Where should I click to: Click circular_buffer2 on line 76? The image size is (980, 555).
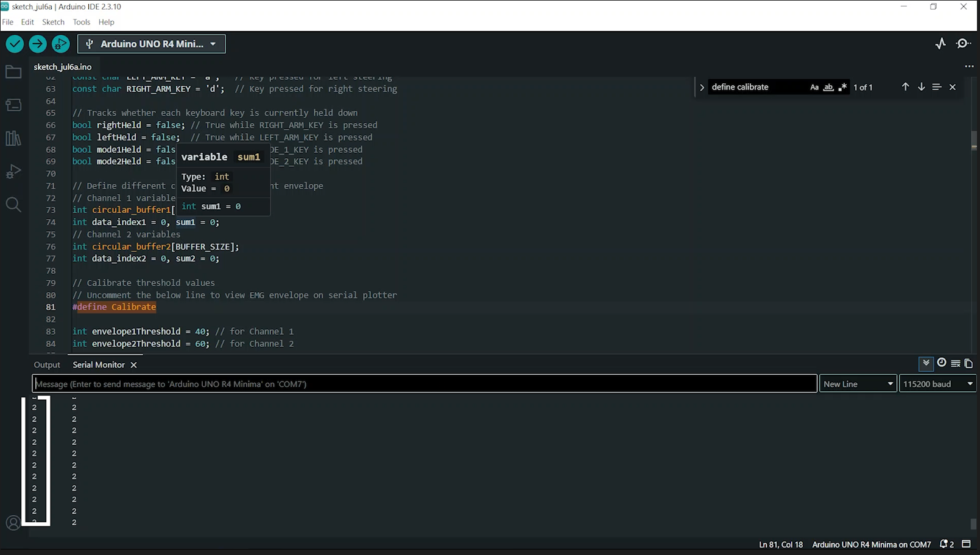pyautogui.click(x=131, y=246)
